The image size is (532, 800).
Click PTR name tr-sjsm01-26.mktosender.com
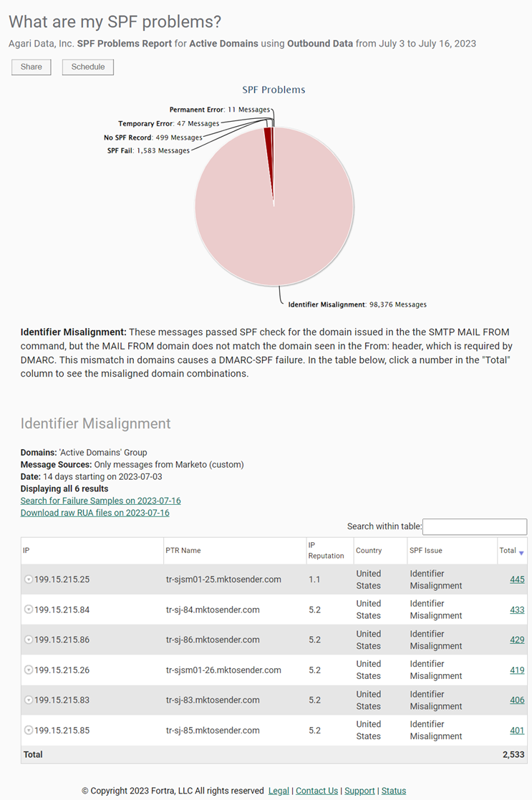pyautogui.click(x=223, y=670)
